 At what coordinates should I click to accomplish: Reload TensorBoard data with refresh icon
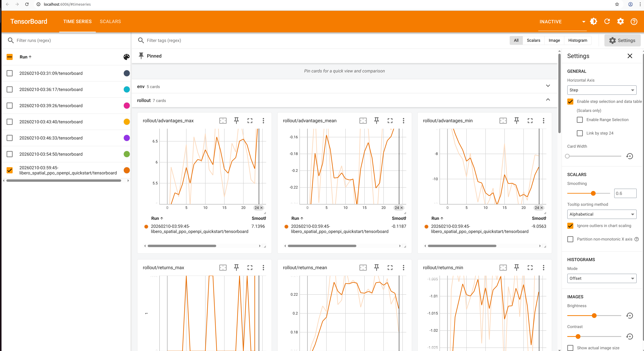coord(607,21)
